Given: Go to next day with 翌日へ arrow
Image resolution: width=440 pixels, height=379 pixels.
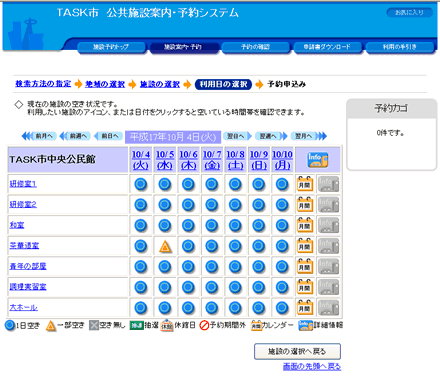Looking at the screenshot, I should tap(238, 136).
